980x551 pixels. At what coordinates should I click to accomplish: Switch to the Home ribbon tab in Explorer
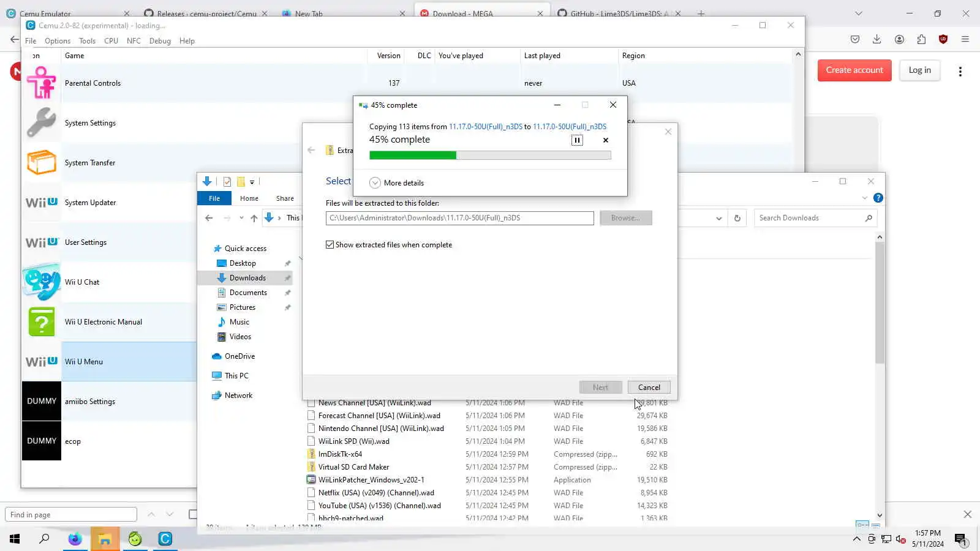tap(249, 198)
